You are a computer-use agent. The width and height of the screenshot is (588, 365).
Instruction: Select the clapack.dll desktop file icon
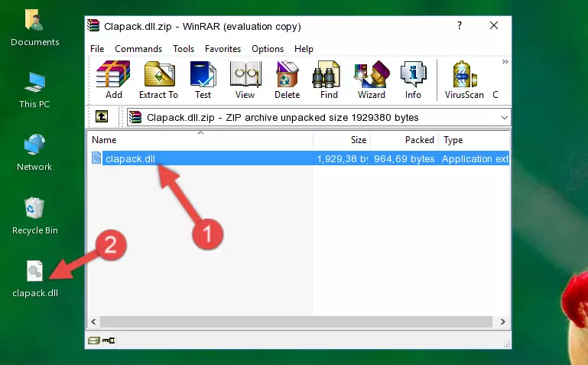[x=35, y=279]
